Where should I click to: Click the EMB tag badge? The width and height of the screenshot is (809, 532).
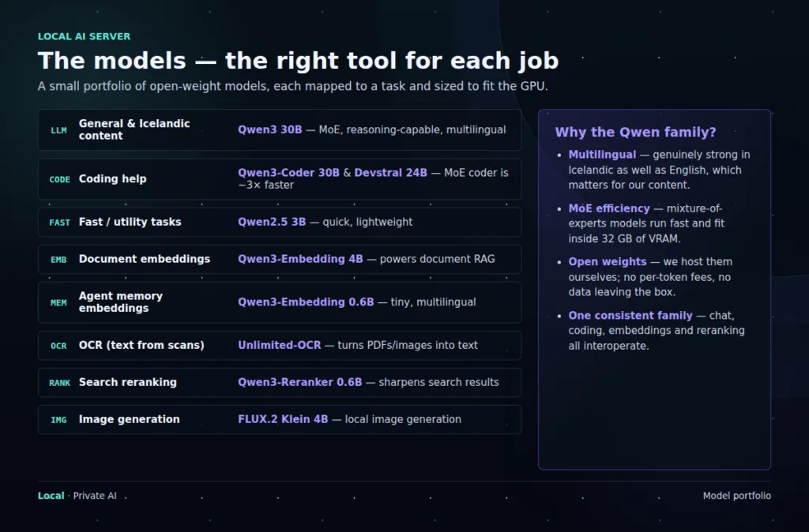click(x=58, y=260)
